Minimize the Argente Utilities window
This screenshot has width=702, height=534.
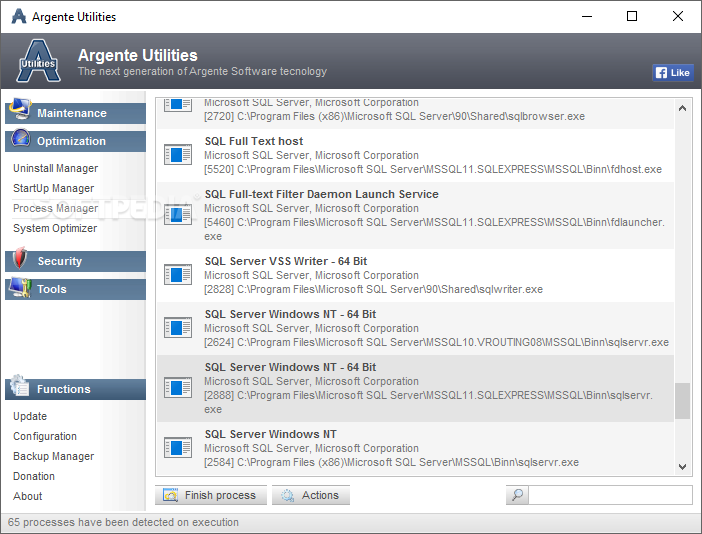tap(587, 17)
